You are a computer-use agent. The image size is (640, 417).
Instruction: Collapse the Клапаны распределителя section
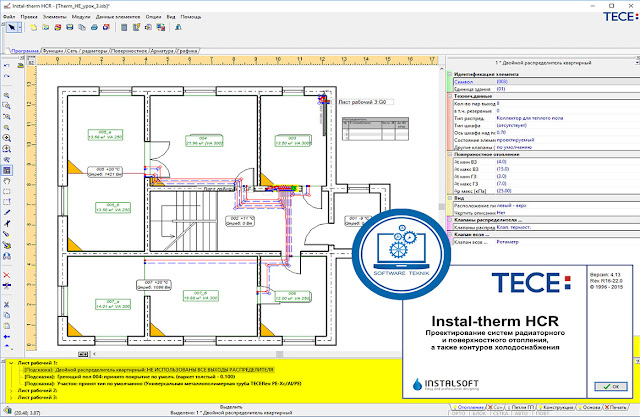(x=449, y=220)
